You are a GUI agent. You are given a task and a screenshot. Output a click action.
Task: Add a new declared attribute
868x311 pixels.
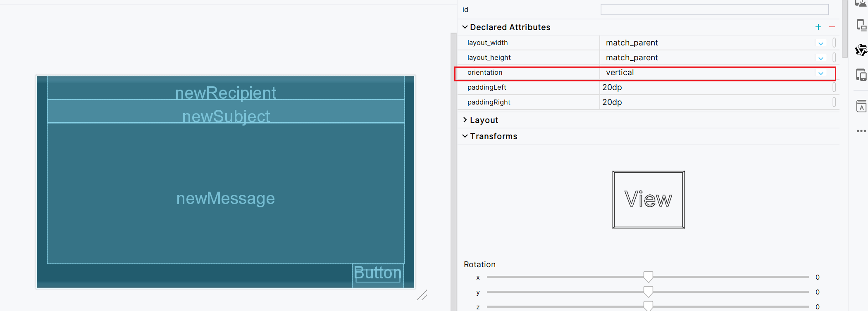click(x=818, y=27)
